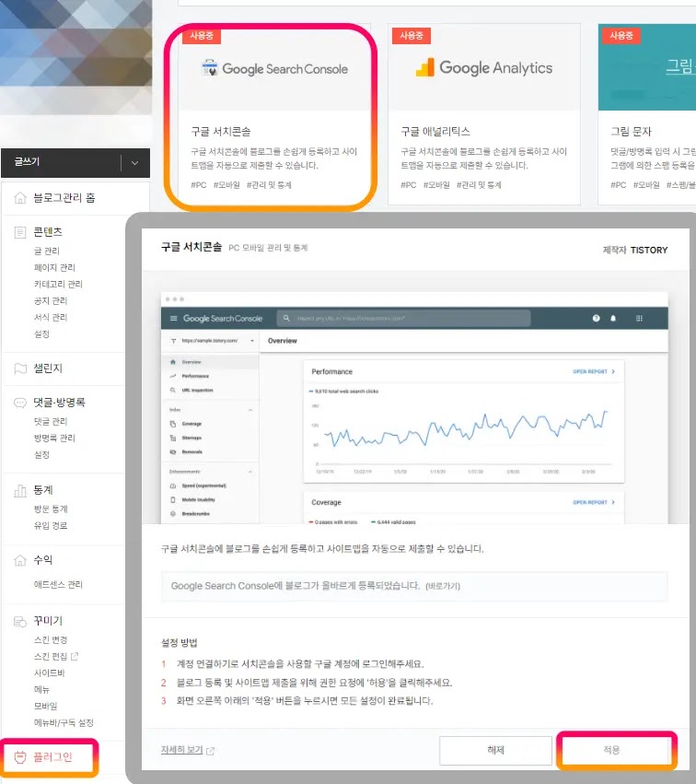The width and height of the screenshot is (696, 784).
Task: Select the 그림 문자 plugin card
Action: [647, 114]
